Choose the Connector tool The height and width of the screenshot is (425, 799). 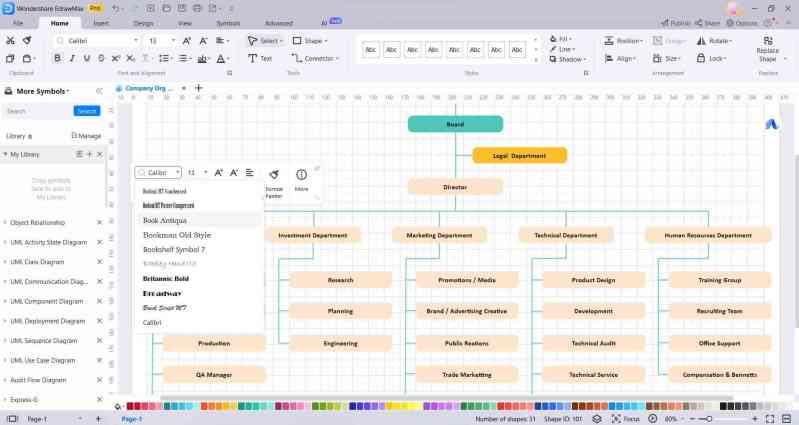[315, 59]
